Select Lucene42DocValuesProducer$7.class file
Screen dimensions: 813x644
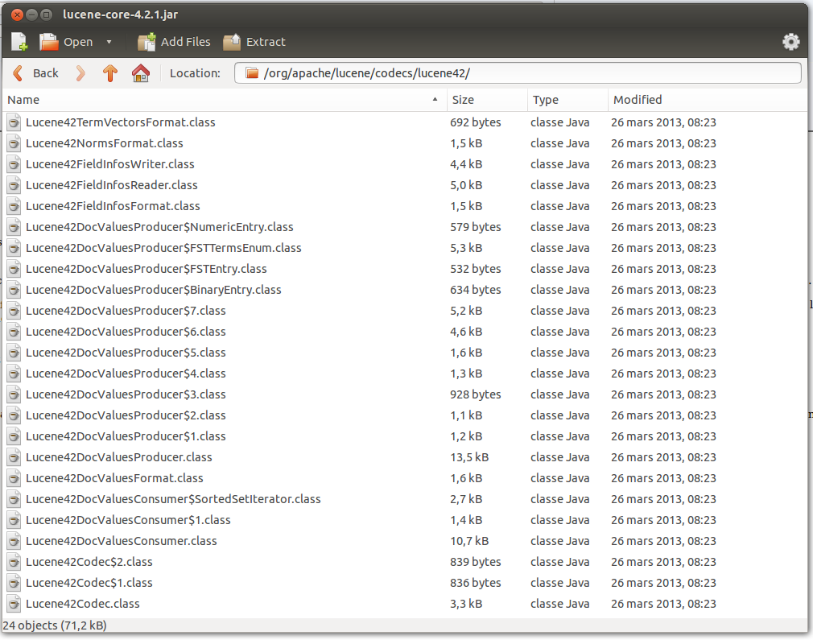(404, 311)
